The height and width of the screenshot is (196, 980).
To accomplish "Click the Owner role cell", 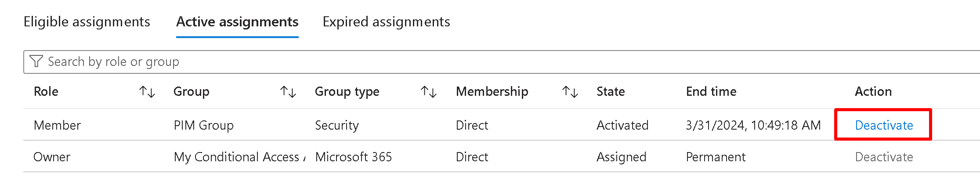I will (52, 157).
